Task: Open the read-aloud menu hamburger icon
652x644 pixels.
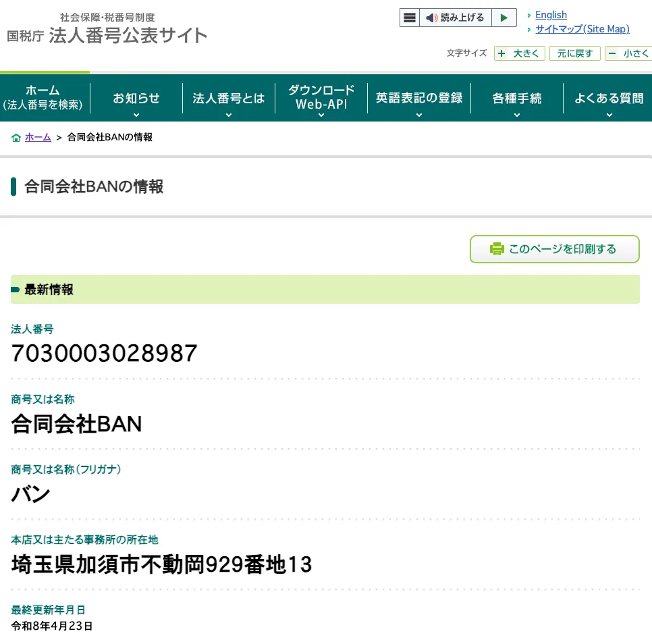Action: [410, 18]
